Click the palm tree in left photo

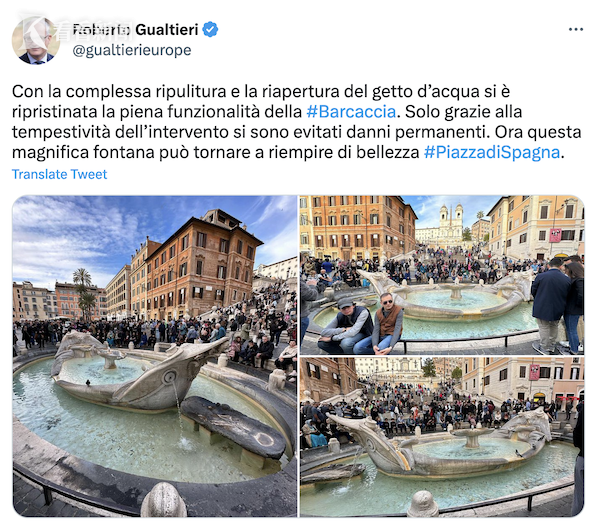coord(84,291)
